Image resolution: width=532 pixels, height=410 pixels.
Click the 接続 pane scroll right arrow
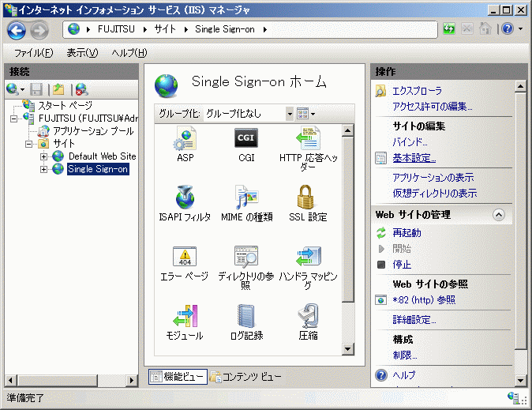tap(132, 380)
